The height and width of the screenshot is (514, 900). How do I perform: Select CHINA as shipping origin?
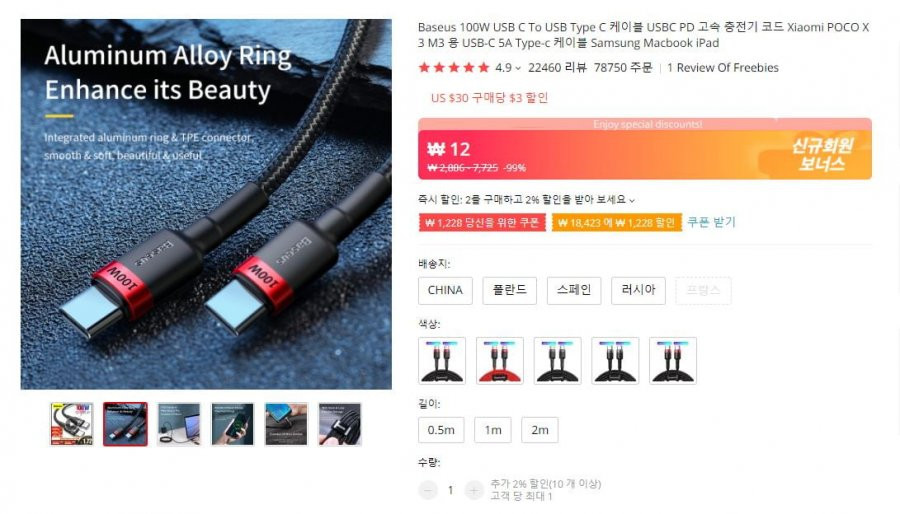(445, 290)
